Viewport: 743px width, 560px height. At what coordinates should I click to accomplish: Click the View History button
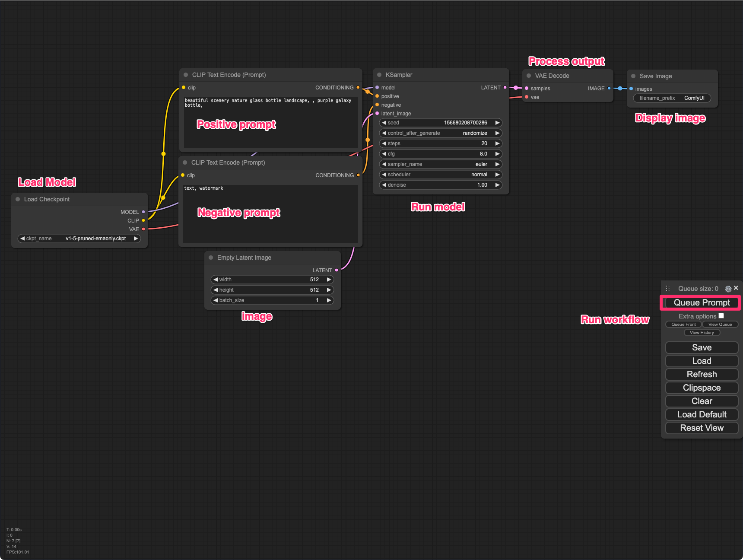(x=702, y=333)
